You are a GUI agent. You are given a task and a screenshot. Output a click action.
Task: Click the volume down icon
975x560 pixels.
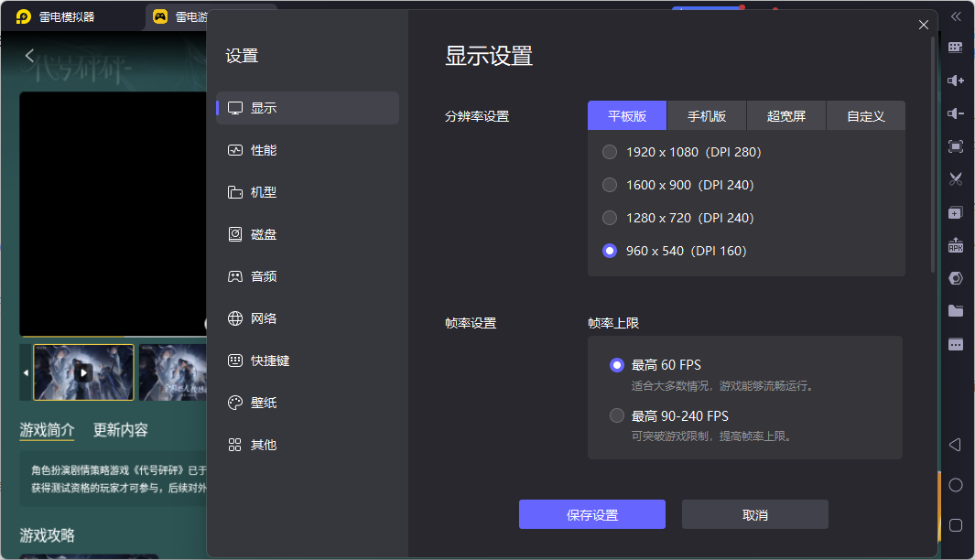tap(955, 113)
